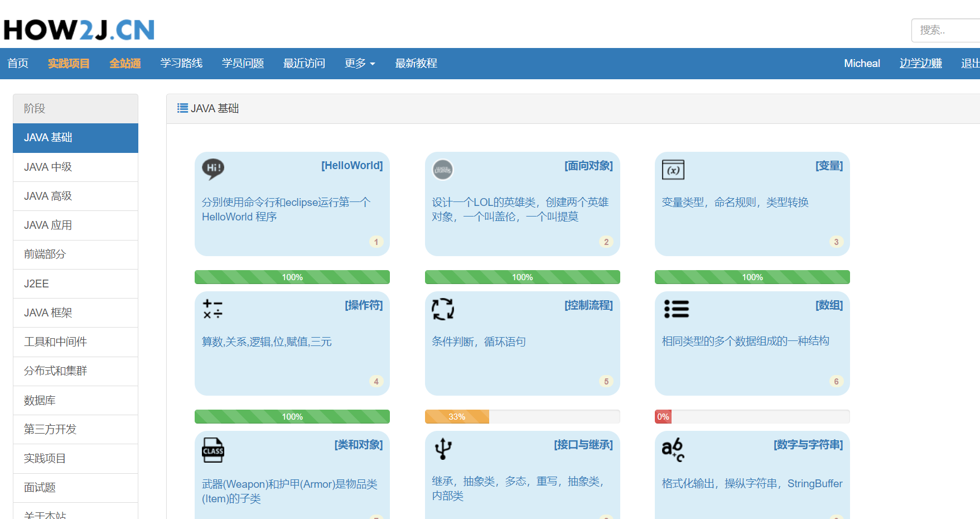Click the 控制流程 loop arrows icon
The height and width of the screenshot is (519, 980).
(443, 309)
